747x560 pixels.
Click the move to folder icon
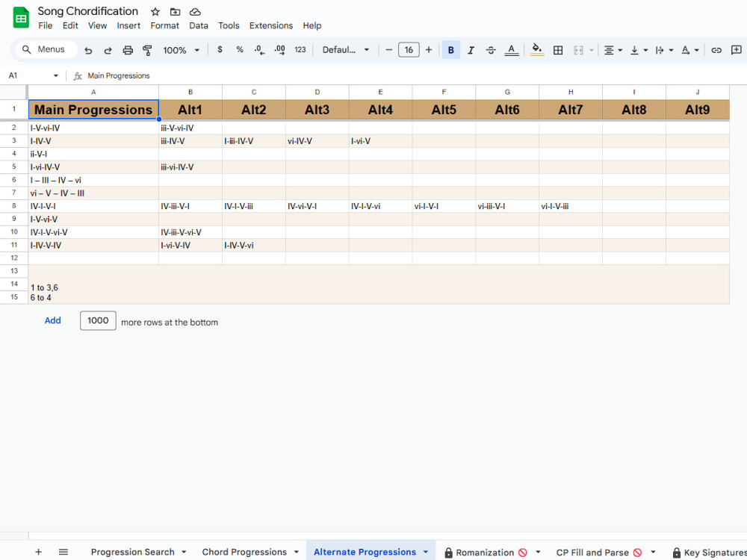[x=175, y=12]
